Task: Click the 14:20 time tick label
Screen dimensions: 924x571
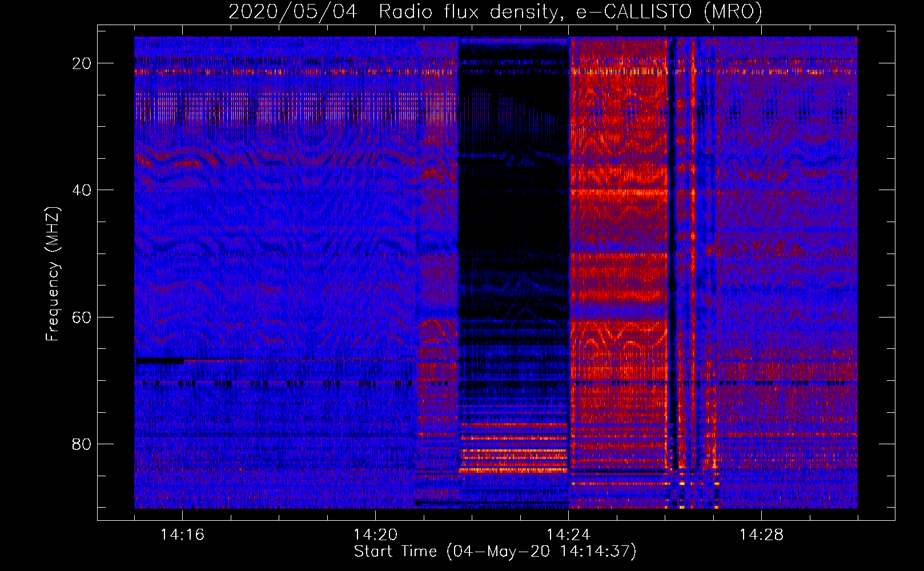Action: (375, 535)
